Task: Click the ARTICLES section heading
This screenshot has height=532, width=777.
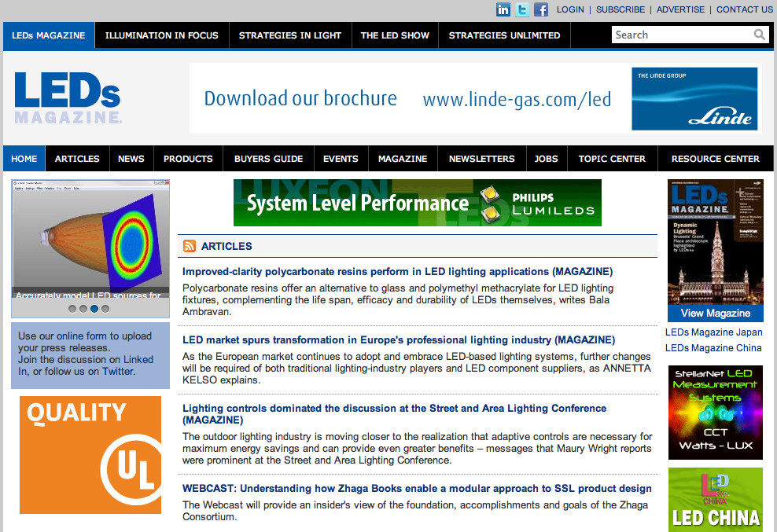Action: [226, 246]
